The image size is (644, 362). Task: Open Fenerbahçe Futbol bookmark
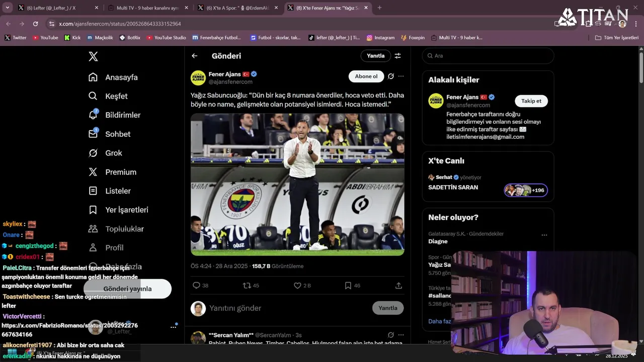pos(217,38)
